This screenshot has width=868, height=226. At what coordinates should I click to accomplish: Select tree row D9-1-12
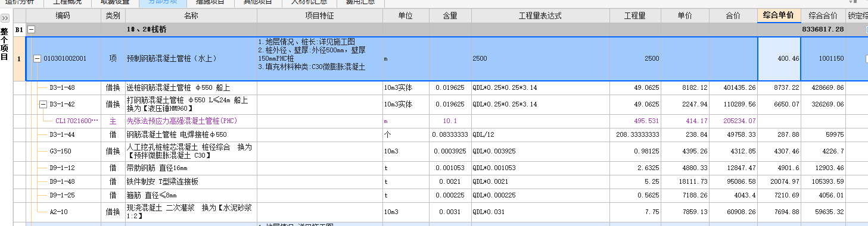click(63, 168)
